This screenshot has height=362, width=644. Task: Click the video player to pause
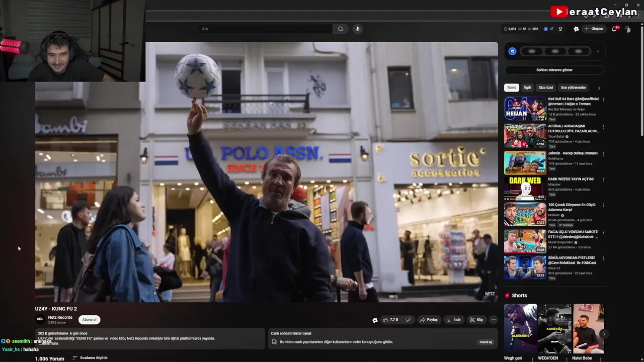pyautogui.click(x=267, y=172)
